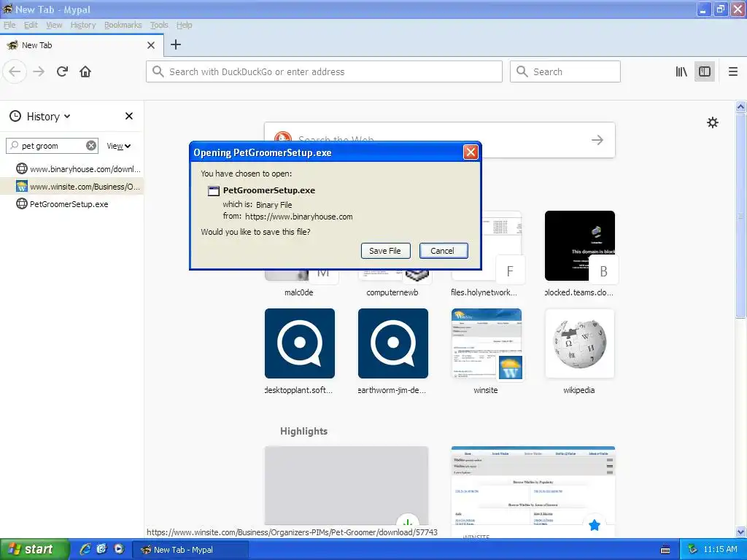
Task: Click the page scrollbar up arrow
Action: coord(740,106)
